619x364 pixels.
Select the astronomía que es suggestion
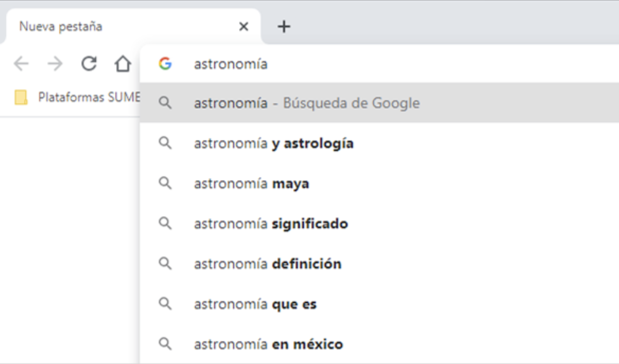click(379, 304)
